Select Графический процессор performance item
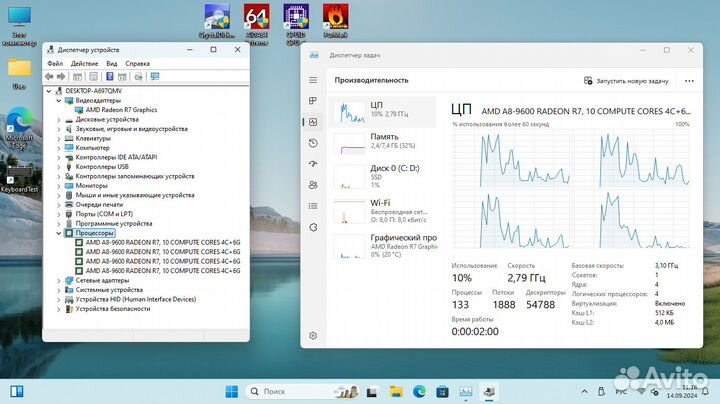 382,245
